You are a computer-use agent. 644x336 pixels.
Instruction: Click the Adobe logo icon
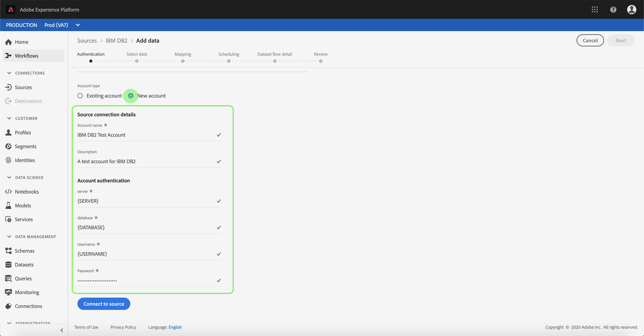click(11, 10)
